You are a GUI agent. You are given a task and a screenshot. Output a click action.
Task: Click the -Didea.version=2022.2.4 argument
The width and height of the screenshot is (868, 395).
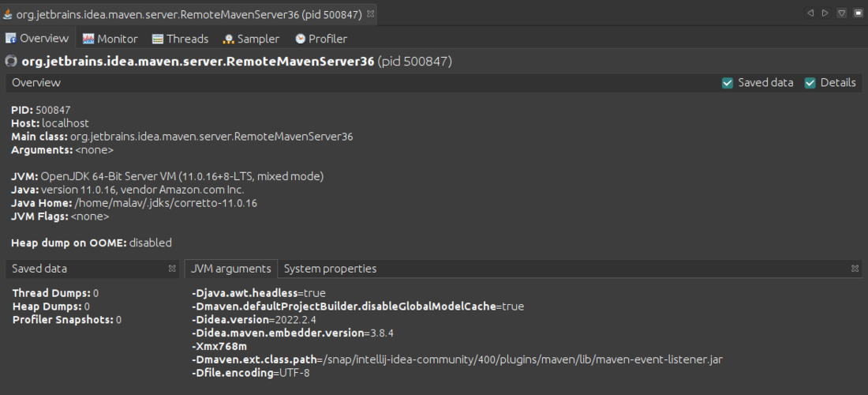[x=253, y=320]
